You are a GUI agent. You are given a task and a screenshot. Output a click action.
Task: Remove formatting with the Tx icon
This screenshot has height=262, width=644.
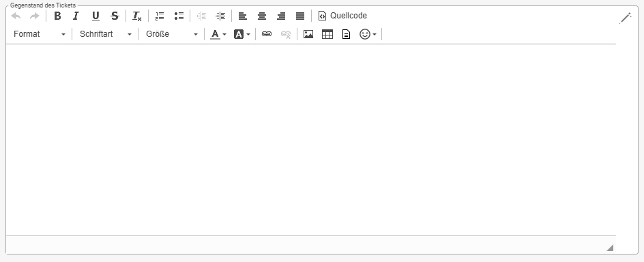click(x=136, y=16)
